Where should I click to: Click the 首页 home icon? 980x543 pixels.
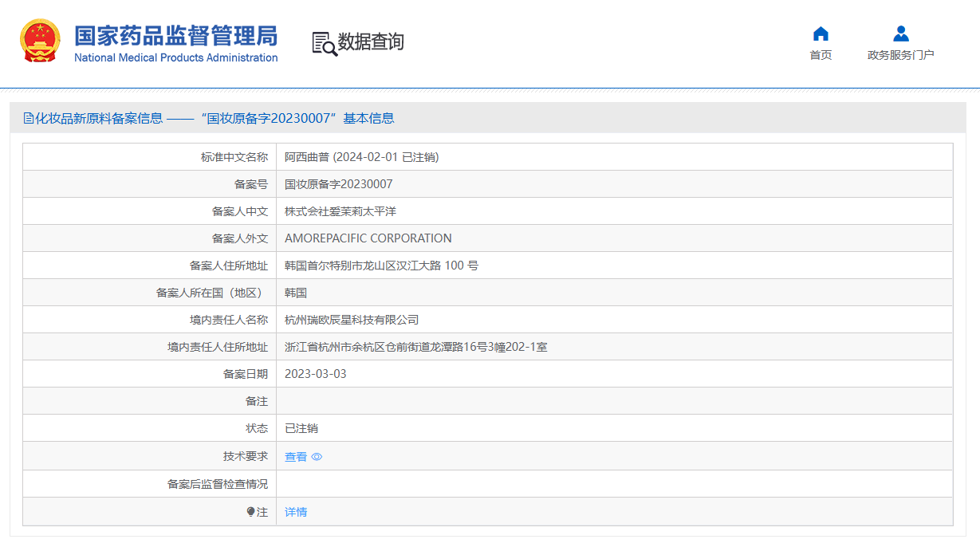pos(821,33)
